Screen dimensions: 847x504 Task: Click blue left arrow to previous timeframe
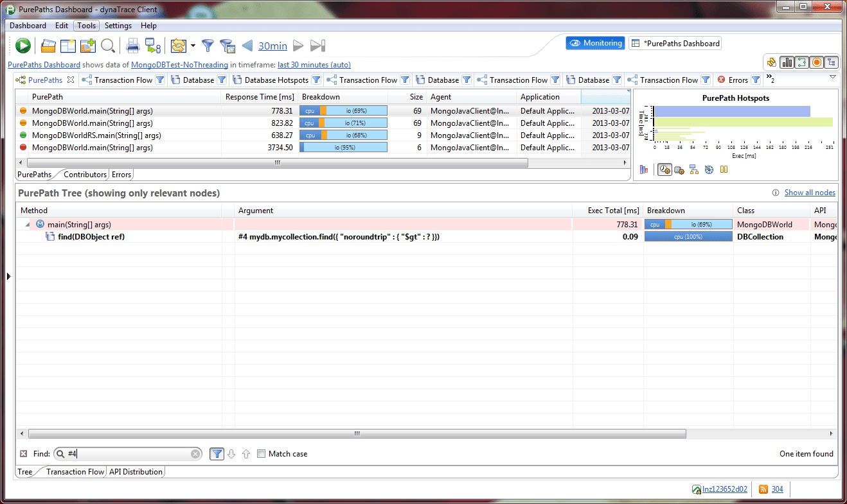247,46
